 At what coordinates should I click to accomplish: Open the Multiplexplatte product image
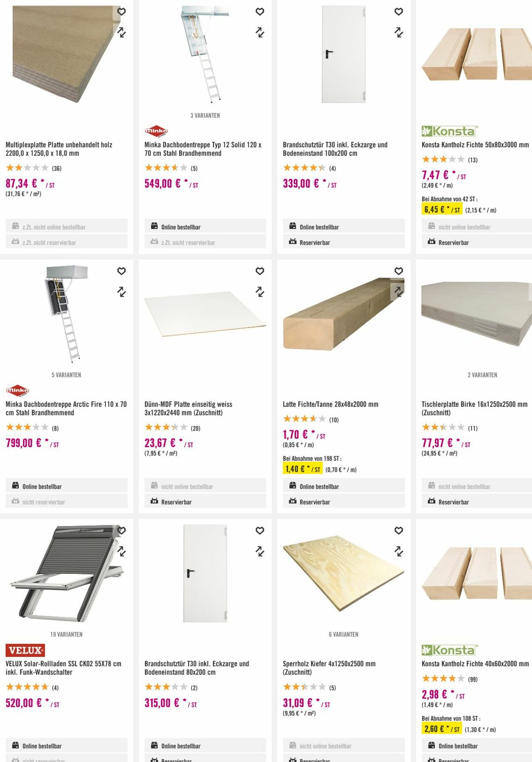[x=64, y=55]
